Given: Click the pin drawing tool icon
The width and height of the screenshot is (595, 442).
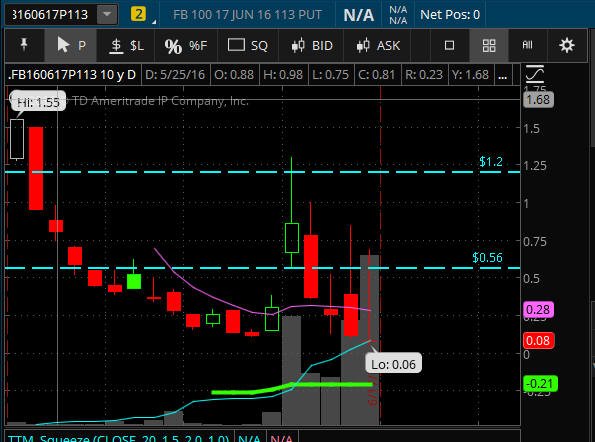Looking at the screenshot, I should (24, 46).
